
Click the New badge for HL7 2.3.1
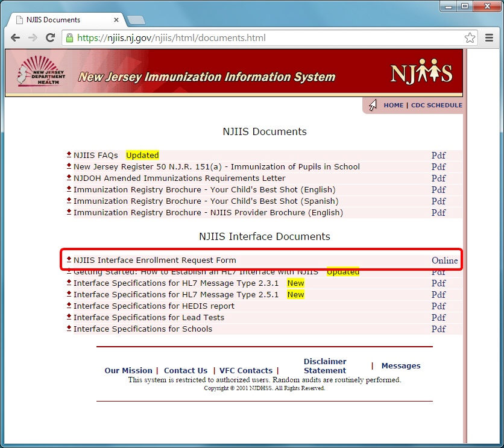pyautogui.click(x=296, y=283)
